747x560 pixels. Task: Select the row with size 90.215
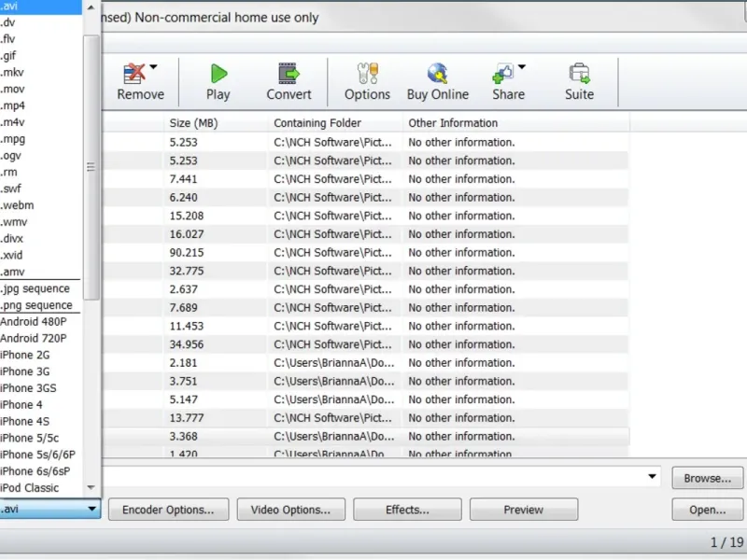click(365, 252)
